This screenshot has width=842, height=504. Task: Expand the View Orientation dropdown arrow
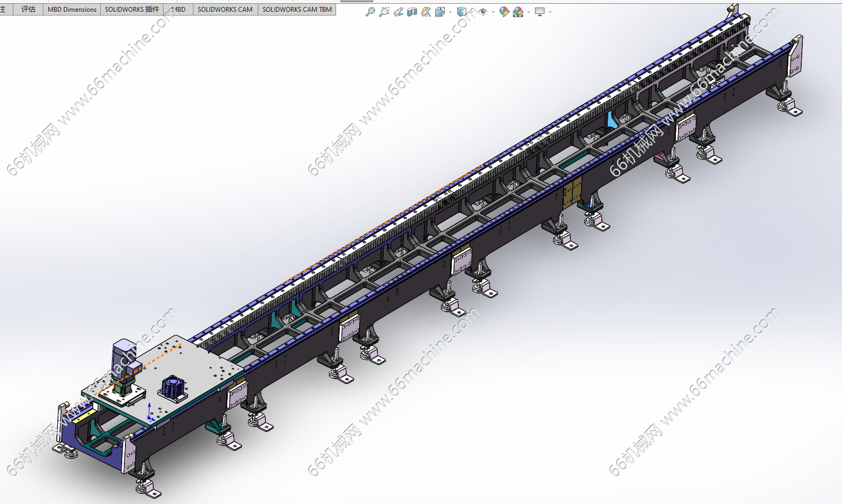[450, 12]
